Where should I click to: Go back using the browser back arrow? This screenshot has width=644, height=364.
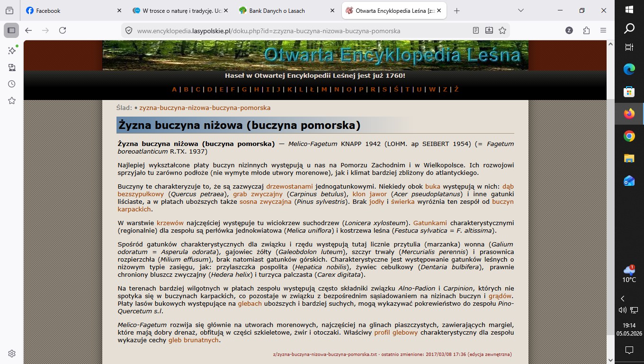[28, 30]
